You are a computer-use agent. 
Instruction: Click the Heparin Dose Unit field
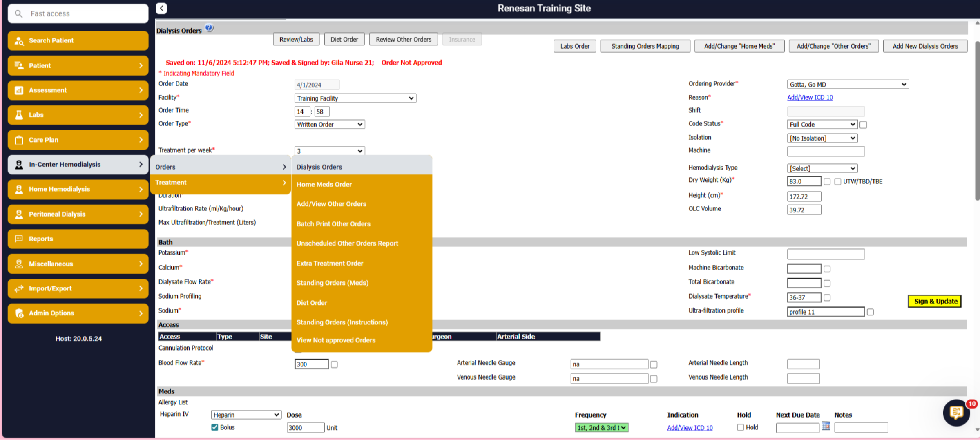[306, 428]
